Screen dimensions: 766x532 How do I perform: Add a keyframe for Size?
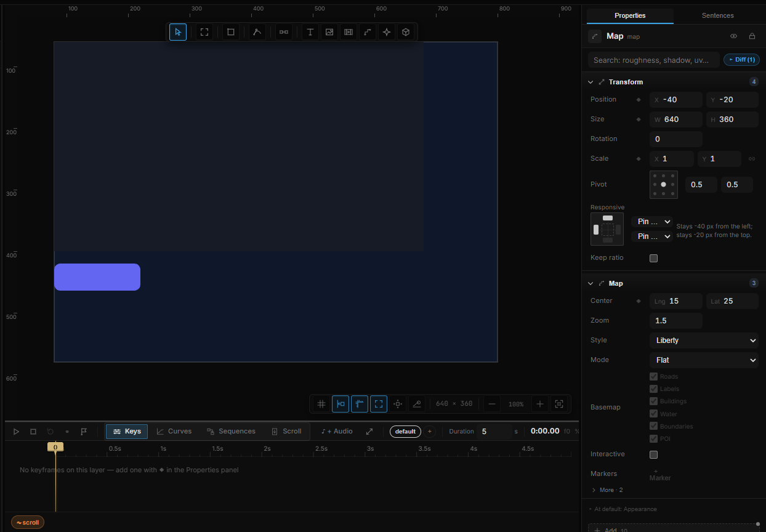(x=639, y=119)
